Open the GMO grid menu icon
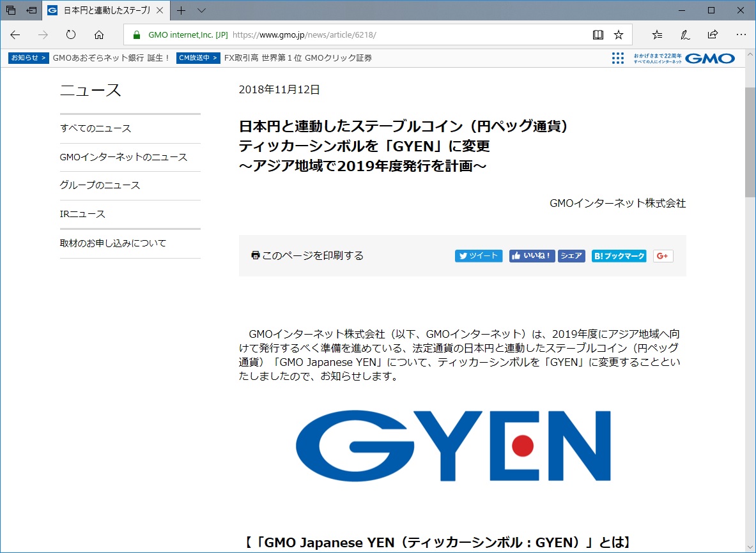Viewport: 756px width, 553px height. click(617, 57)
